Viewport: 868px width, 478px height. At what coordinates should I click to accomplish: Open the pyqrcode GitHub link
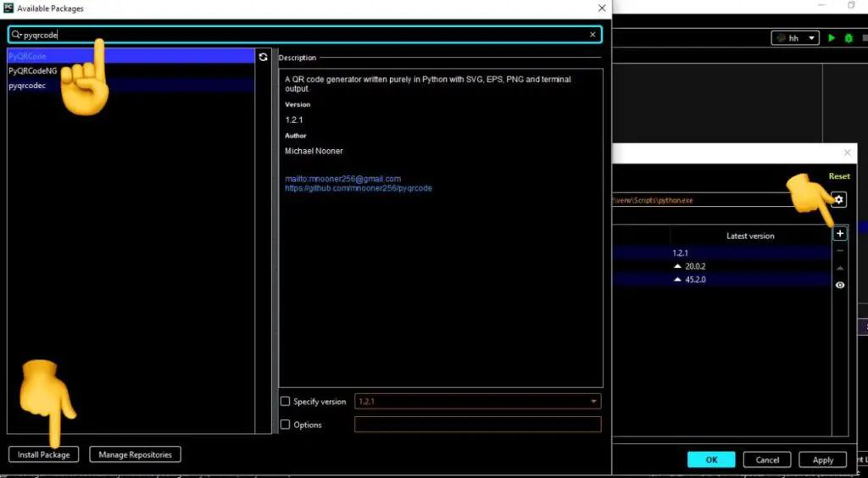(x=359, y=188)
